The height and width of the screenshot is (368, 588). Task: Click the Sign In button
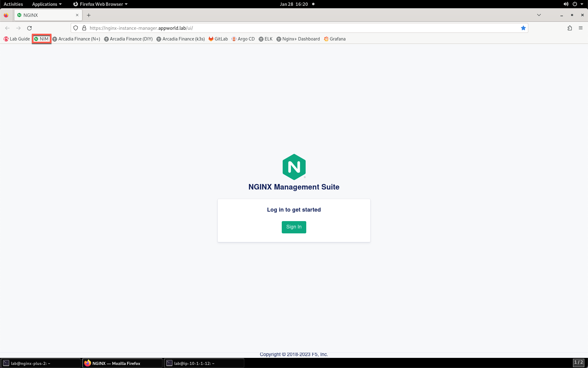(294, 227)
